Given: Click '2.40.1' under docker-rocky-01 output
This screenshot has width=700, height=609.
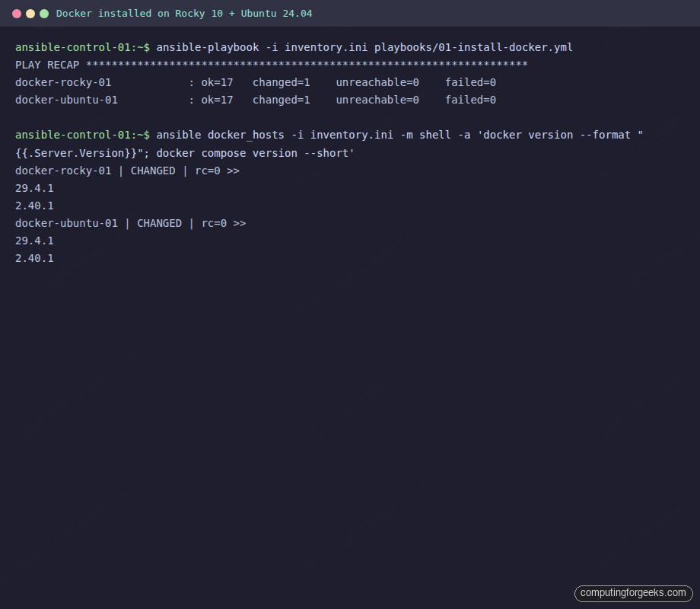Looking at the screenshot, I should [34, 206].
